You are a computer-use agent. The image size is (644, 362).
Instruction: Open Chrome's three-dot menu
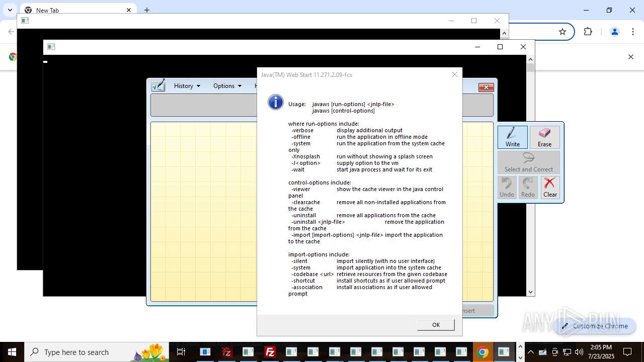pos(633,32)
